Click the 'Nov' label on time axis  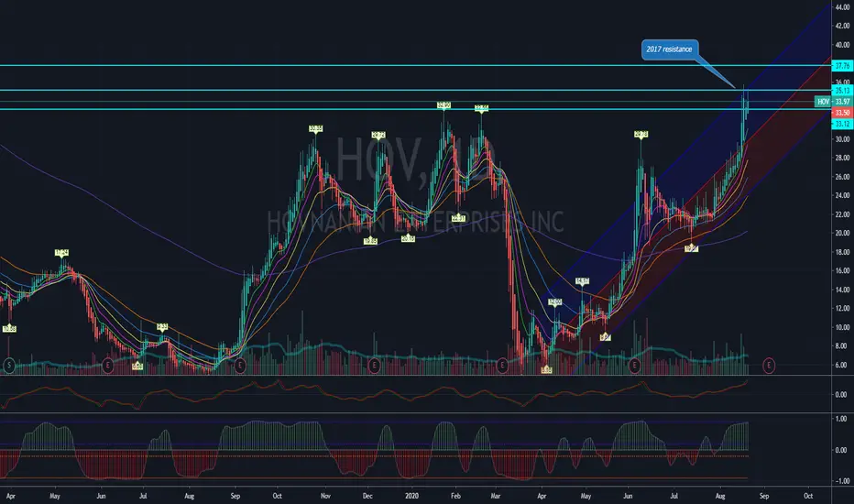pos(325,497)
